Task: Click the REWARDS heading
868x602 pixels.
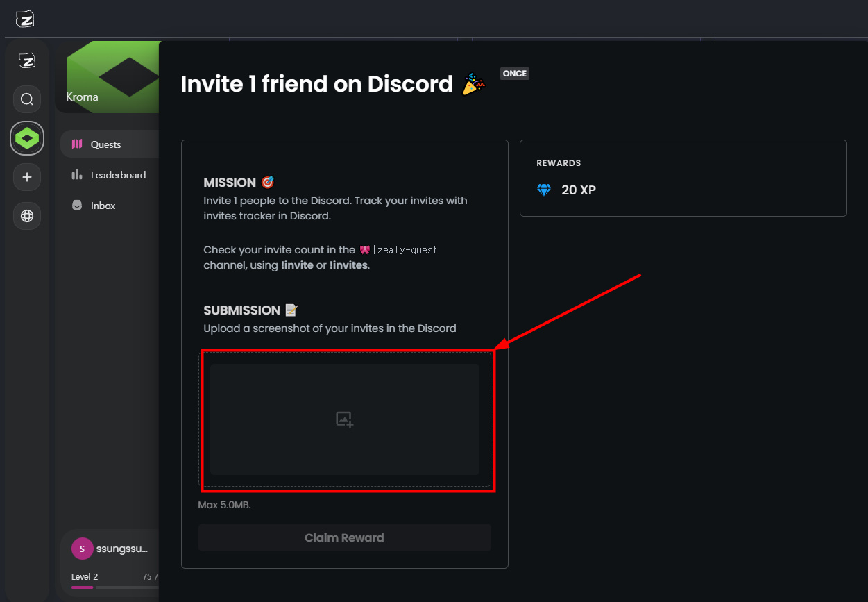Action: click(559, 163)
